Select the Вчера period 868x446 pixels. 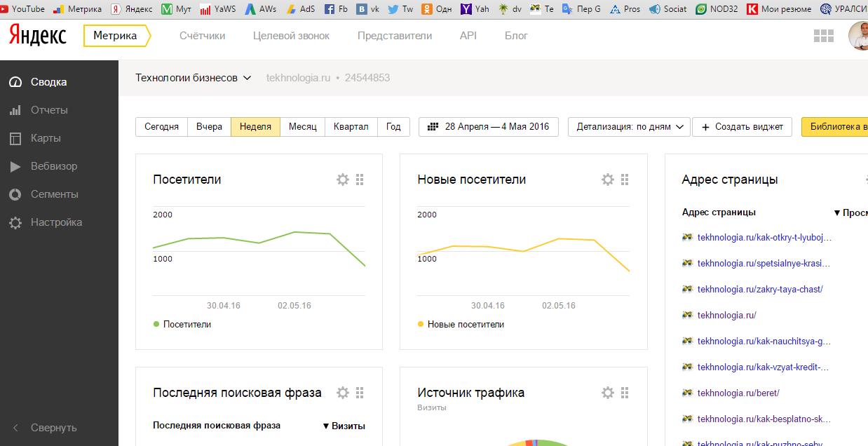(209, 127)
